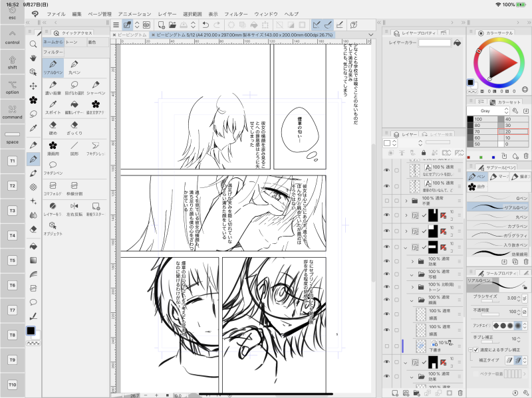The image size is (532, 398).
Task: Choose スポイト in quick access
Action: click(53, 107)
